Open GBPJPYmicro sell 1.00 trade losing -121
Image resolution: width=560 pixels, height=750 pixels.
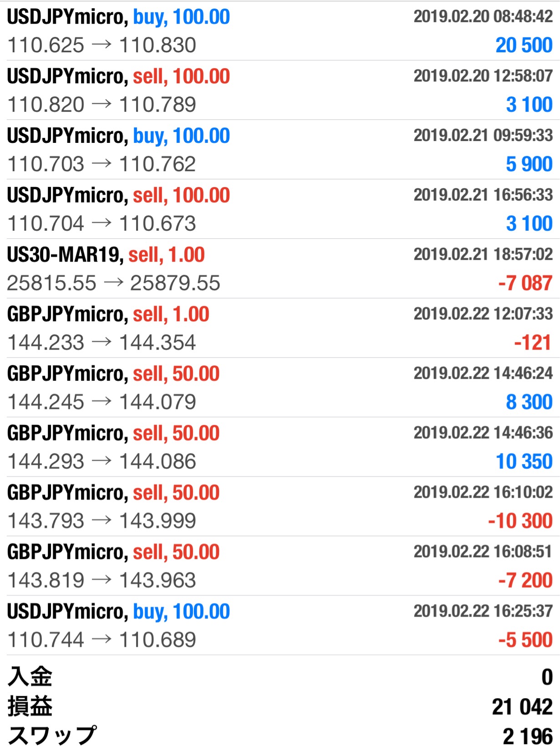pos(280,328)
